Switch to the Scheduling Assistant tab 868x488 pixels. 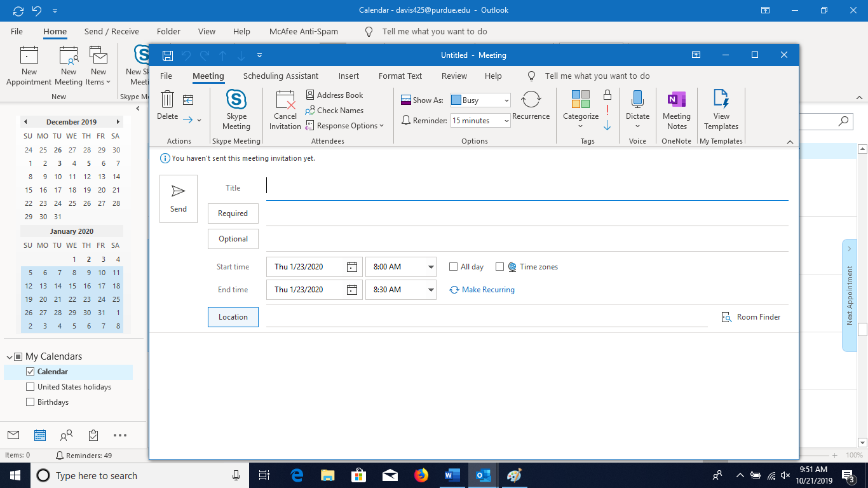[281, 76]
